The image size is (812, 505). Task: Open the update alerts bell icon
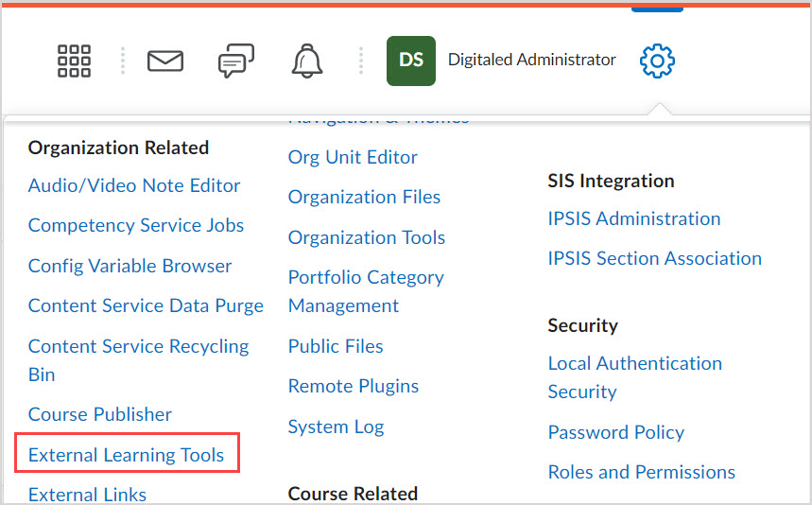coord(307,61)
